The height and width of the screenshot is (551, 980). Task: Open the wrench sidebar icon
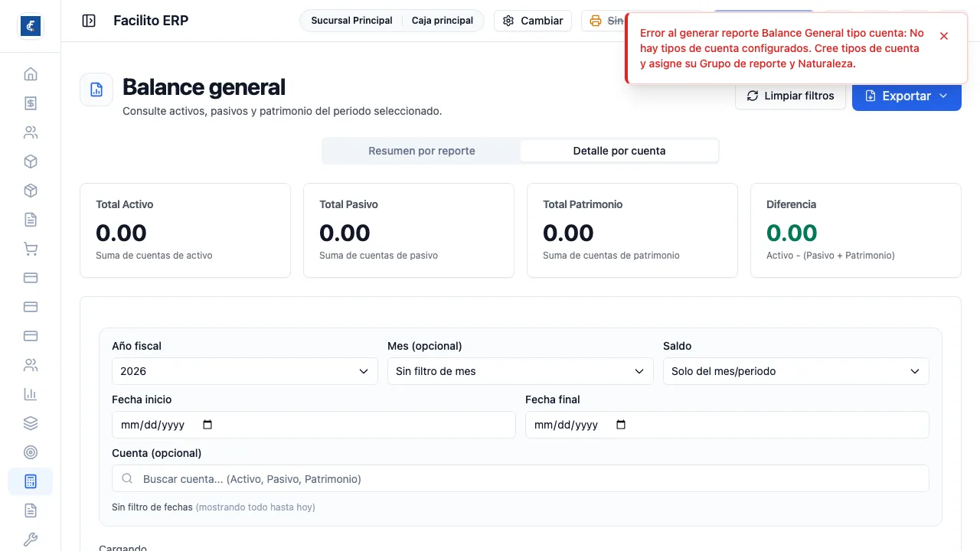click(x=31, y=540)
